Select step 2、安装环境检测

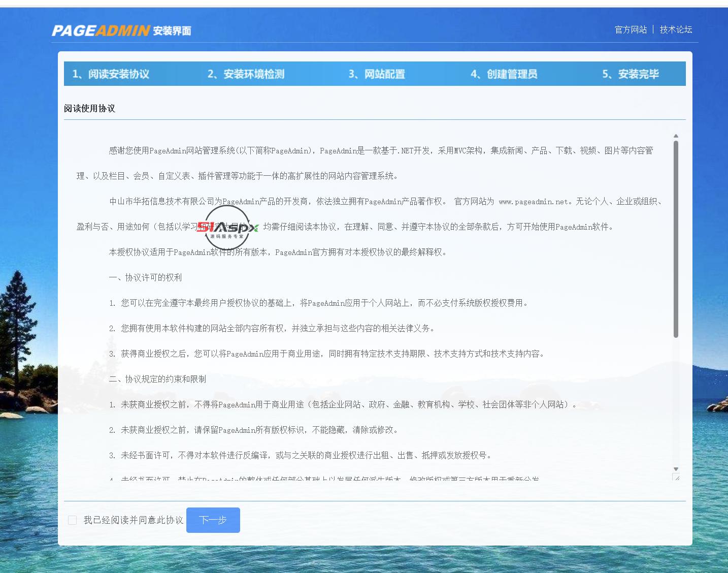pyautogui.click(x=246, y=74)
